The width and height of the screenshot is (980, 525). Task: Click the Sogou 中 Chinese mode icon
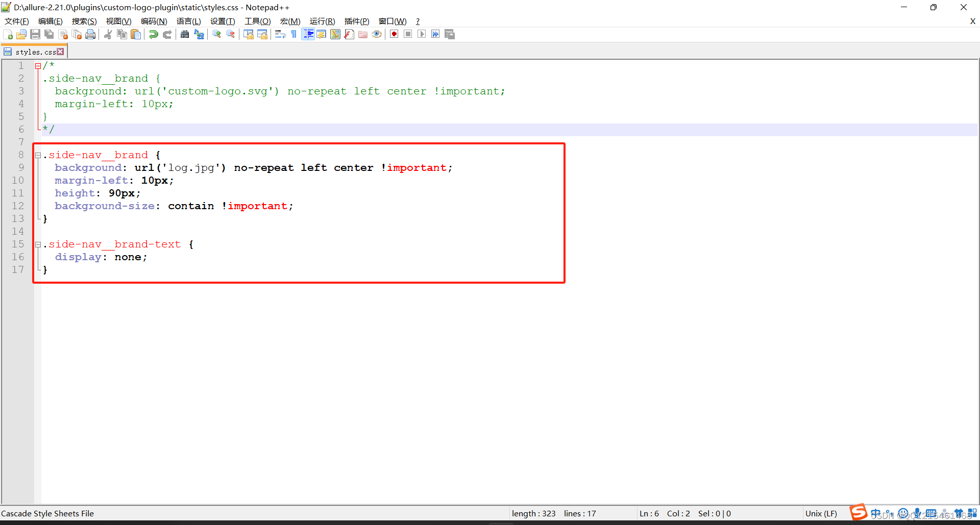(x=875, y=513)
